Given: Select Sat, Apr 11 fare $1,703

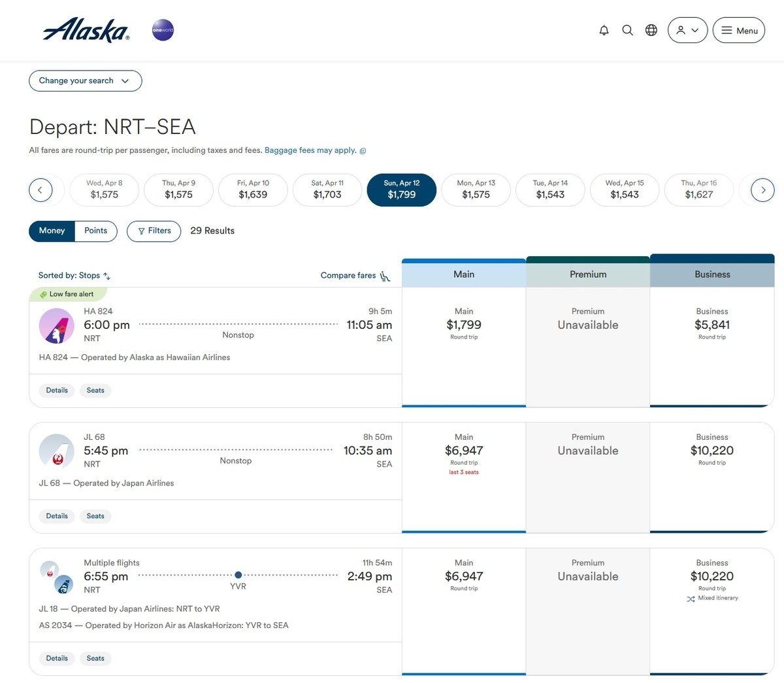Looking at the screenshot, I should click(x=327, y=190).
